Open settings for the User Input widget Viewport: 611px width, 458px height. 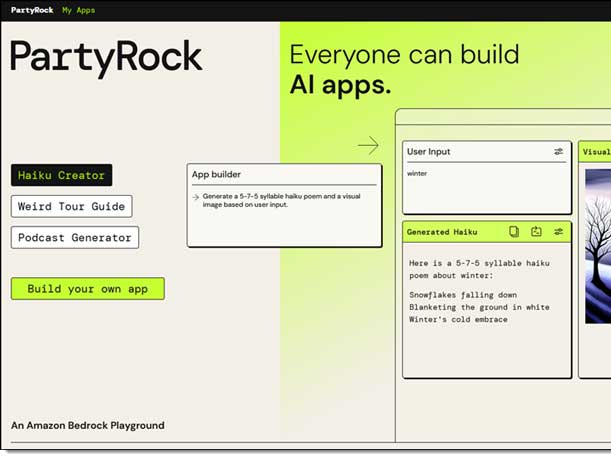pyautogui.click(x=558, y=152)
